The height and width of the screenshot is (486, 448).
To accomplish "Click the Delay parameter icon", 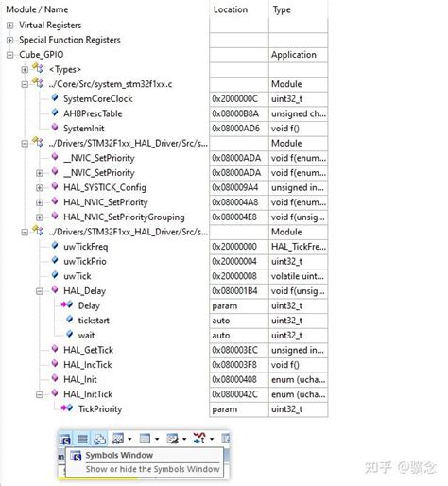I will point(67,304).
